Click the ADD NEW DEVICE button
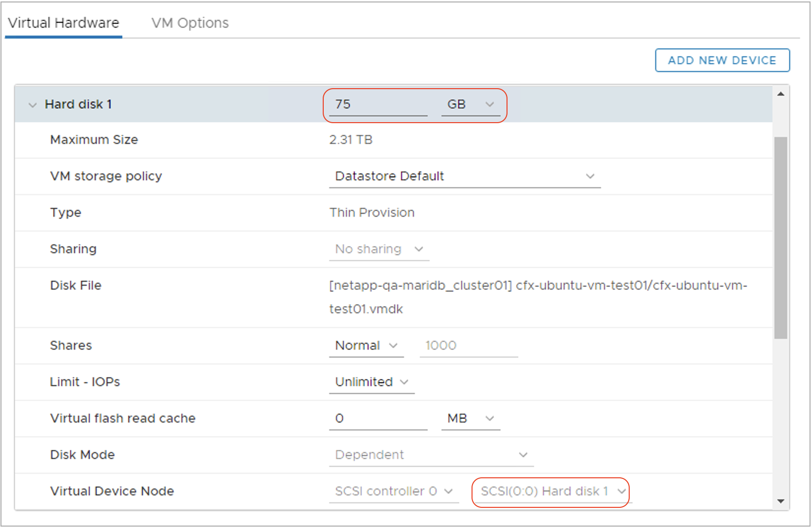This screenshot has height=531, width=812. (722, 60)
